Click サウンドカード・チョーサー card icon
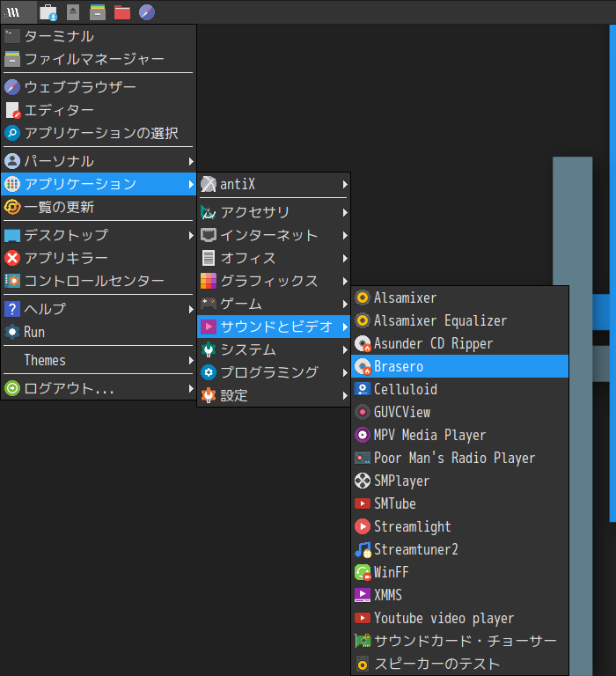 coord(363,641)
